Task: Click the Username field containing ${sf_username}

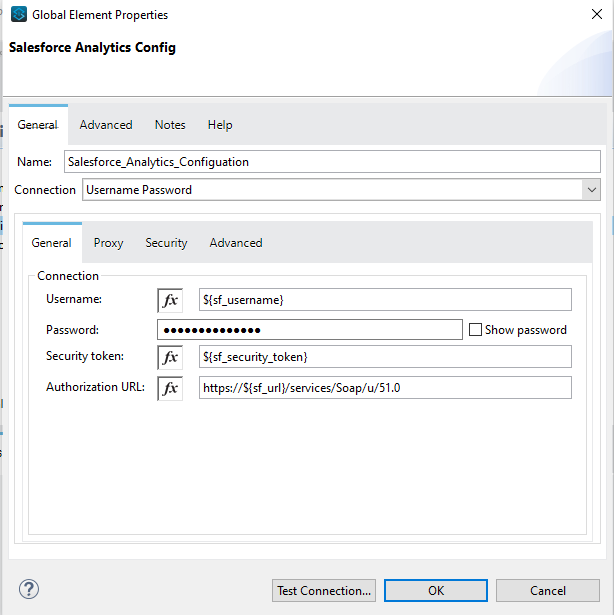Action: click(385, 300)
